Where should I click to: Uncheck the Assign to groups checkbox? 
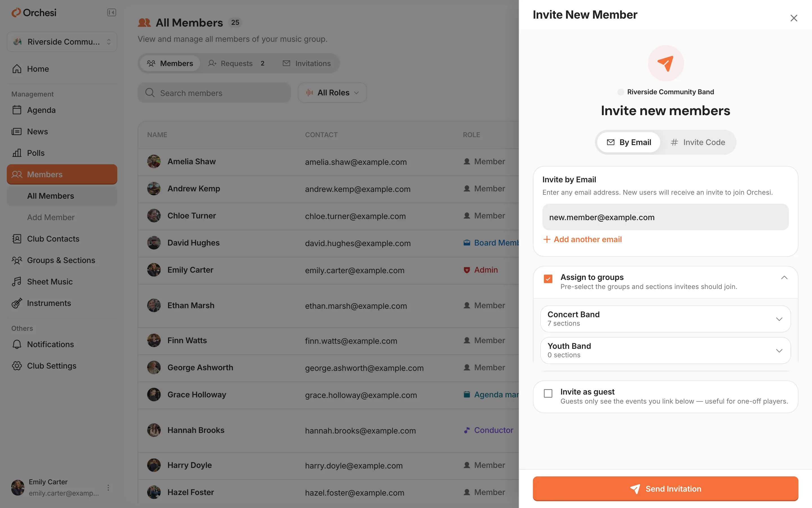tap(548, 279)
